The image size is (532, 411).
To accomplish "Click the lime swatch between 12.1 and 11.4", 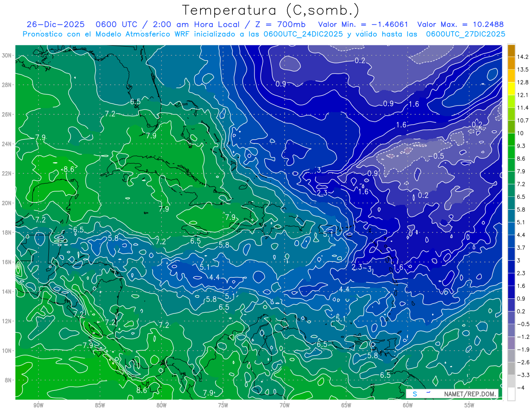I will 511,102.
